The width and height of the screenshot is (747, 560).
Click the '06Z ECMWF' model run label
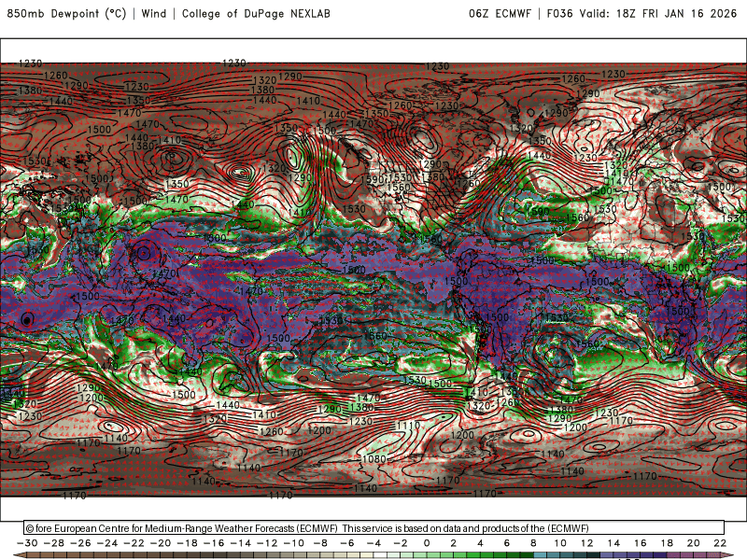tap(500, 13)
